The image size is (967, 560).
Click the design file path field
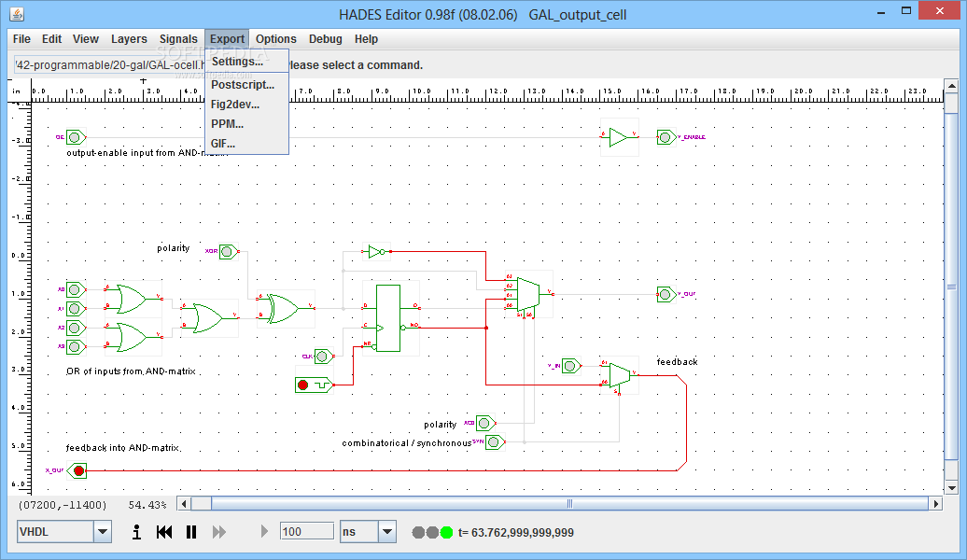[x=110, y=64]
